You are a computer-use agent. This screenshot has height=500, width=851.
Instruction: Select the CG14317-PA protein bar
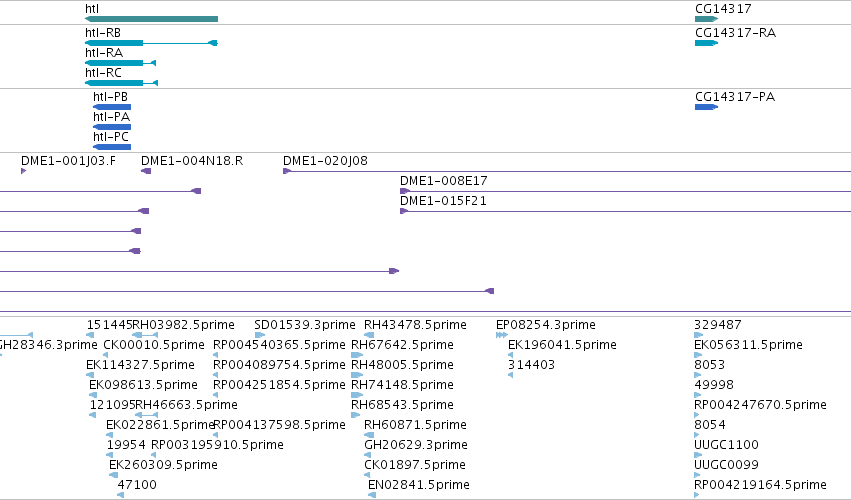(707, 107)
